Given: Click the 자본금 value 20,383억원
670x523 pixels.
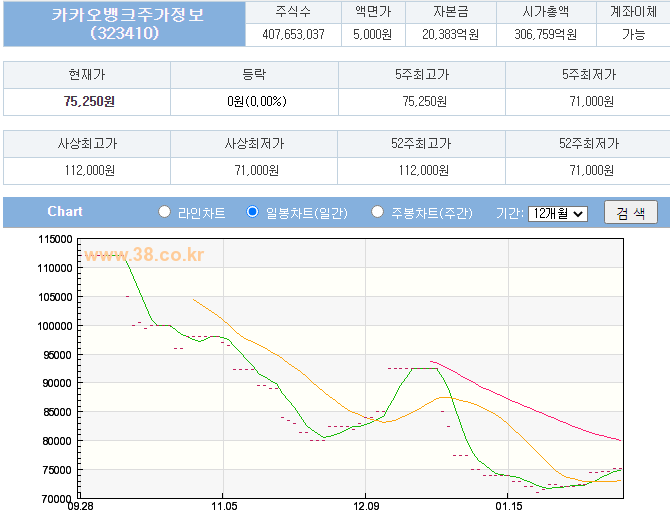Looking at the screenshot, I should (450, 34).
